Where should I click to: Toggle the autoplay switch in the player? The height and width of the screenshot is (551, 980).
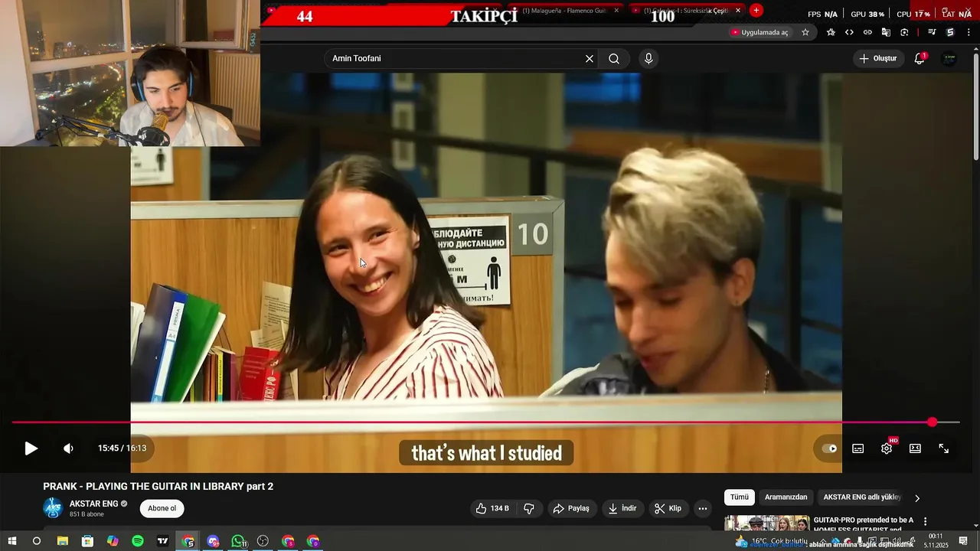click(x=829, y=448)
